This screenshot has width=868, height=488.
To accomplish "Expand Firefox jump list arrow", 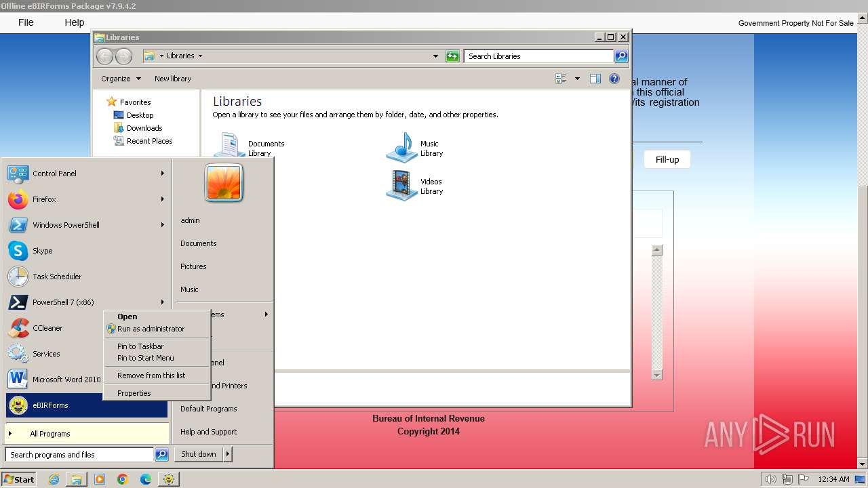I will 163,199.
